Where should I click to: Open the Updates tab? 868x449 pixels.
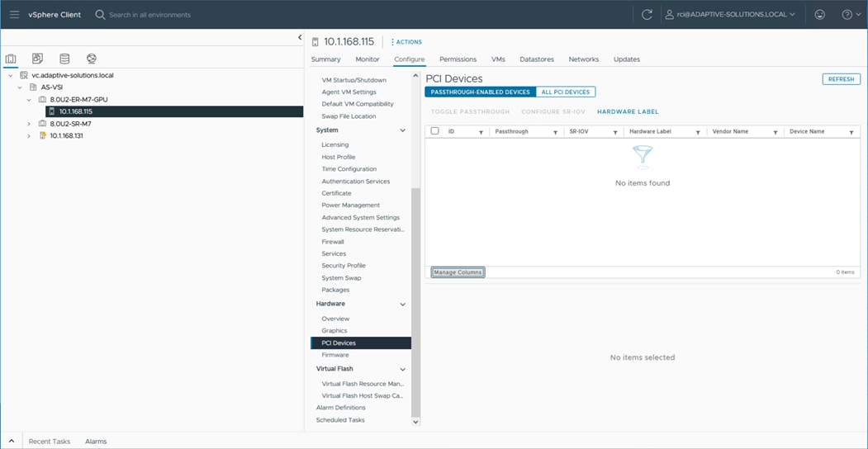627,59
